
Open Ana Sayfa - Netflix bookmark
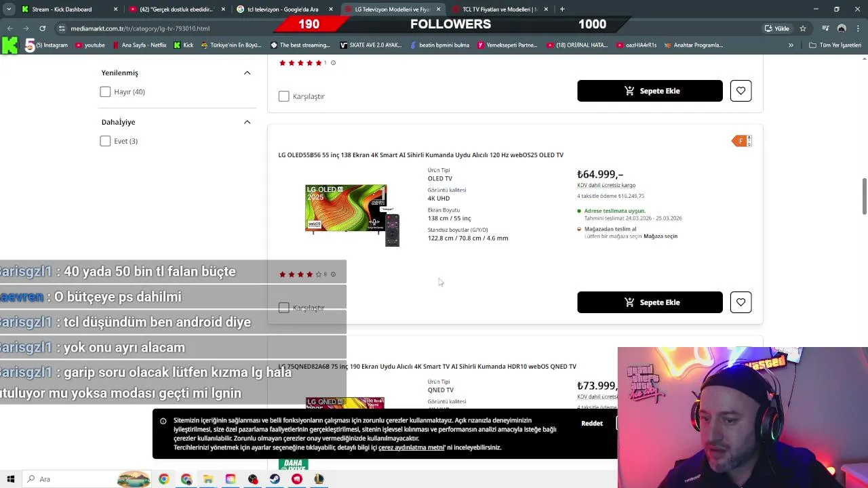click(x=139, y=45)
